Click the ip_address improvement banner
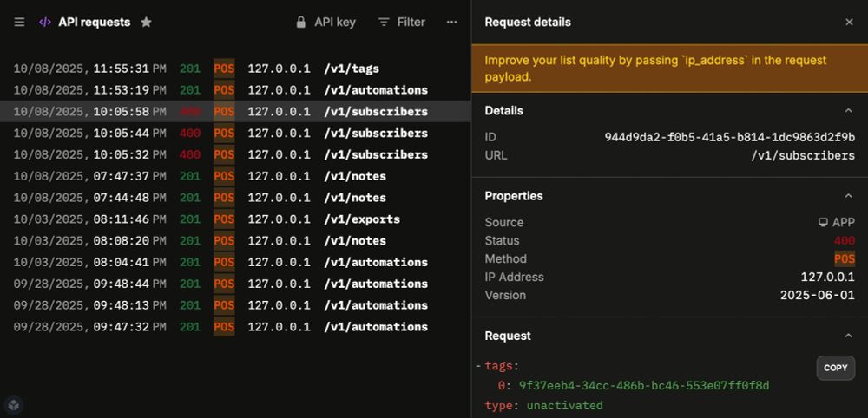This screenshot has height=418, width=868. pyautogui.click(x=668, y=69)
